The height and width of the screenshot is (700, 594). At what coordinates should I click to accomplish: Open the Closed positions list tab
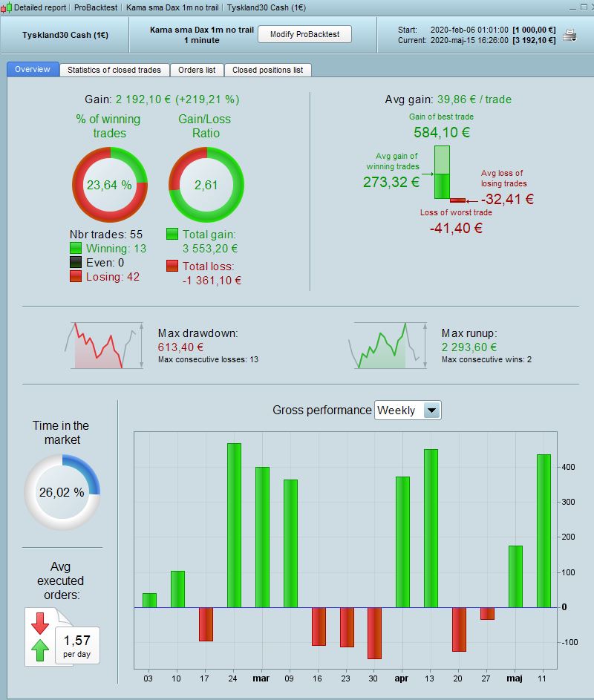(x=267, y=70)
